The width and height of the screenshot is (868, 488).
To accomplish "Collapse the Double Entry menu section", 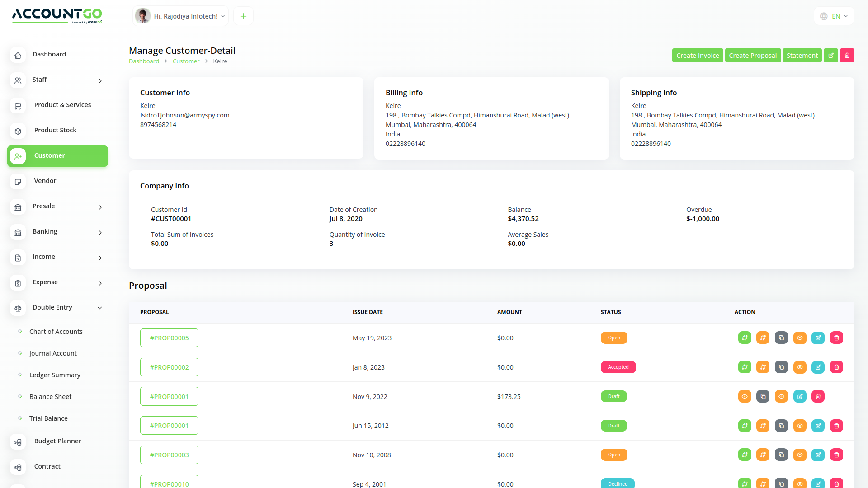I will [100, 308].
